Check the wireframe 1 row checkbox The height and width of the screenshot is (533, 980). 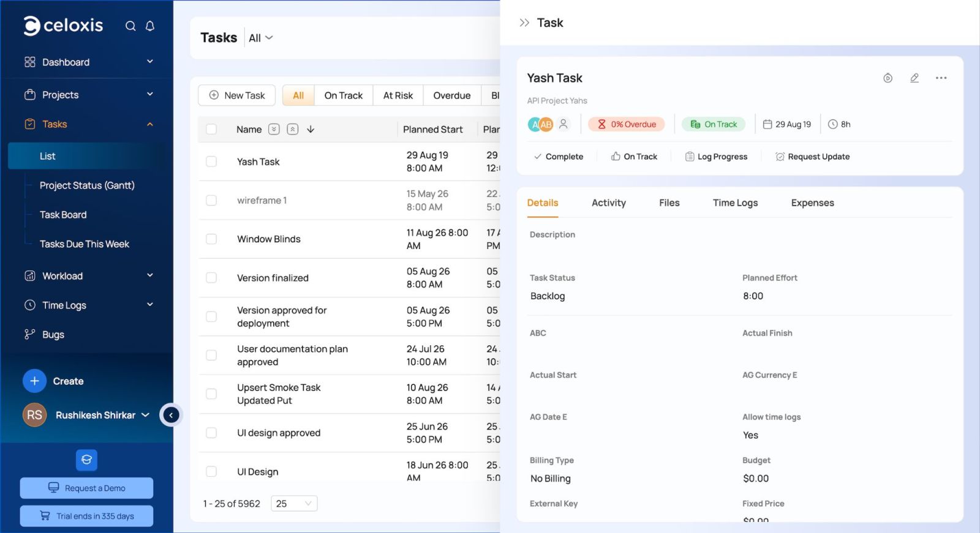(211, 200)
